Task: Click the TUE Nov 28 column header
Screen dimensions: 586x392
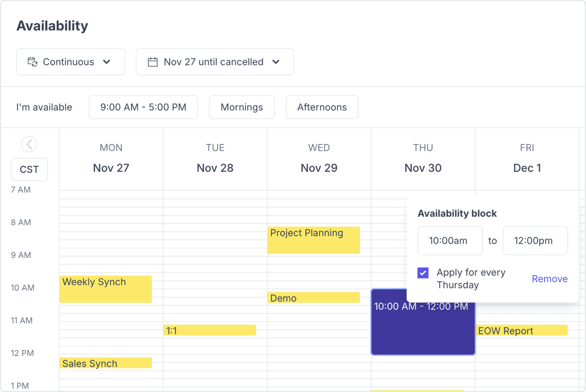Action: click(215, 158)
